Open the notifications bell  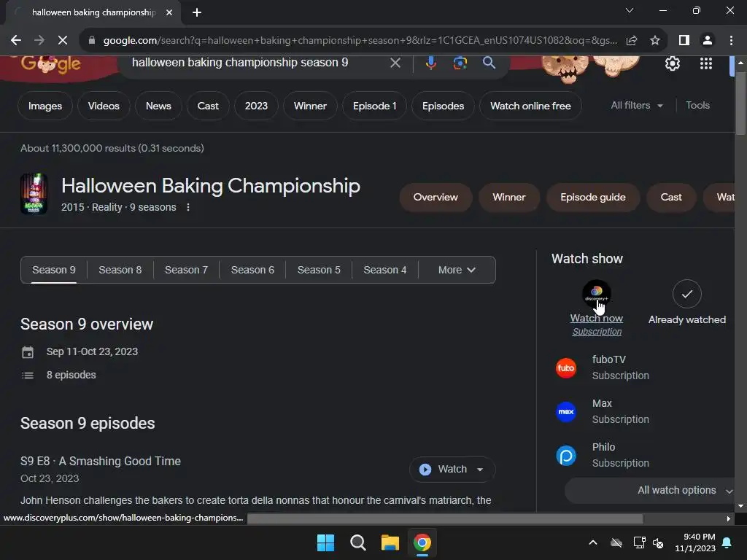pyautogui.click(x=727, y=542)
